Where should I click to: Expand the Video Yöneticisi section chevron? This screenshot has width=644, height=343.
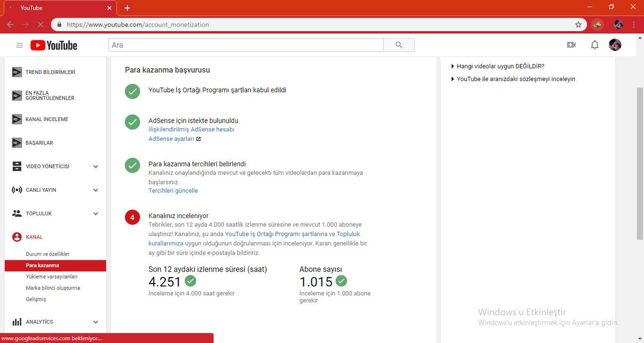coord(96,167)
